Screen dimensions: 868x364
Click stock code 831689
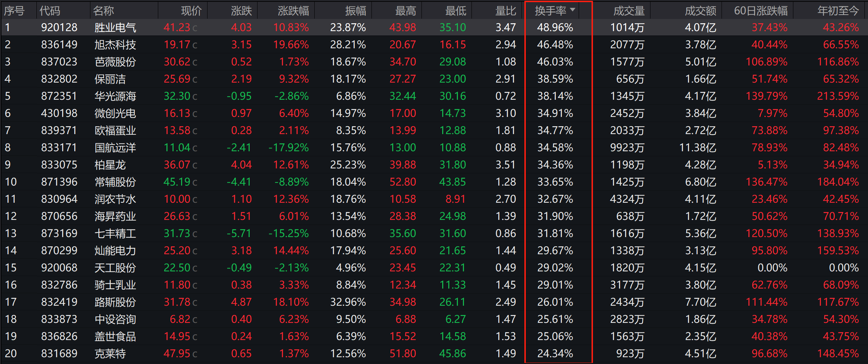click(59, 354)
